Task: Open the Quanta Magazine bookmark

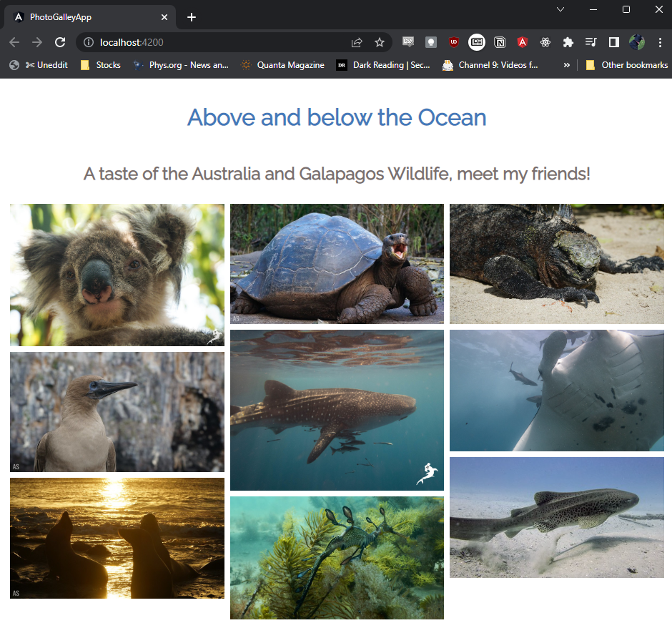Action: click(282, 65)
